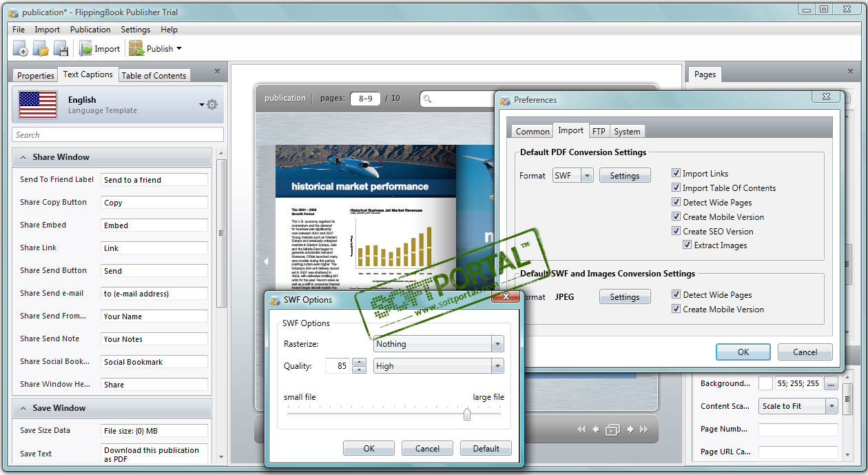Click the Import toolbar button
The image size is (868, 475).
click(x=99, y=48)
